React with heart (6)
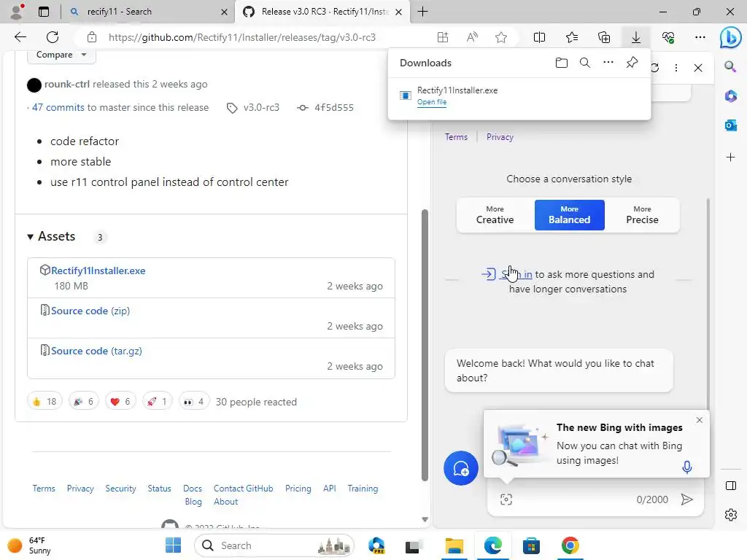747x560 pixels. tap(120, 402)
